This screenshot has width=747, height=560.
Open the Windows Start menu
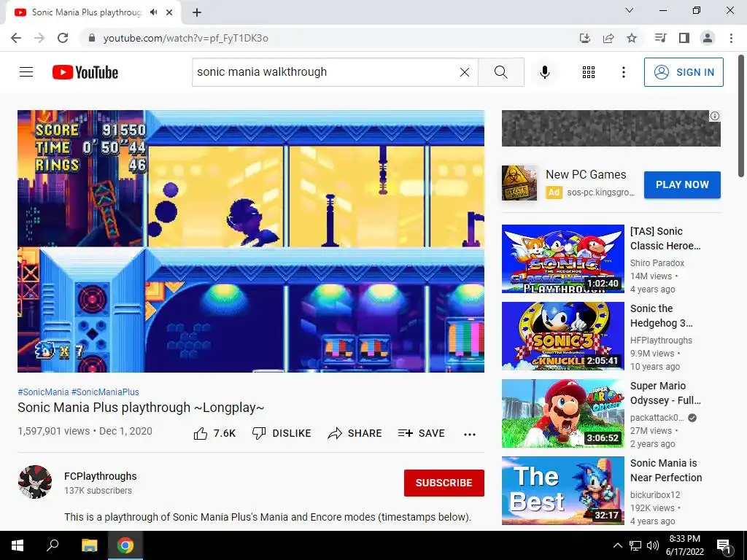18,545
